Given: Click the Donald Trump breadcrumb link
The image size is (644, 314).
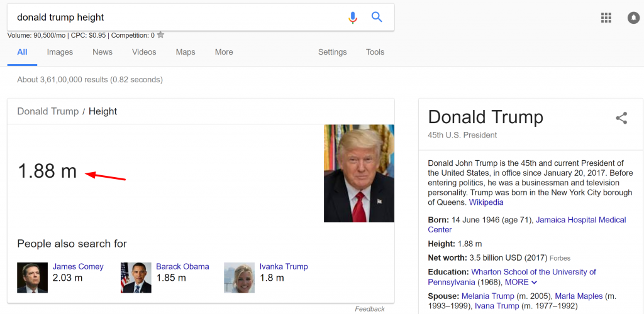Looking at the screenshot, I should [48, 112].
